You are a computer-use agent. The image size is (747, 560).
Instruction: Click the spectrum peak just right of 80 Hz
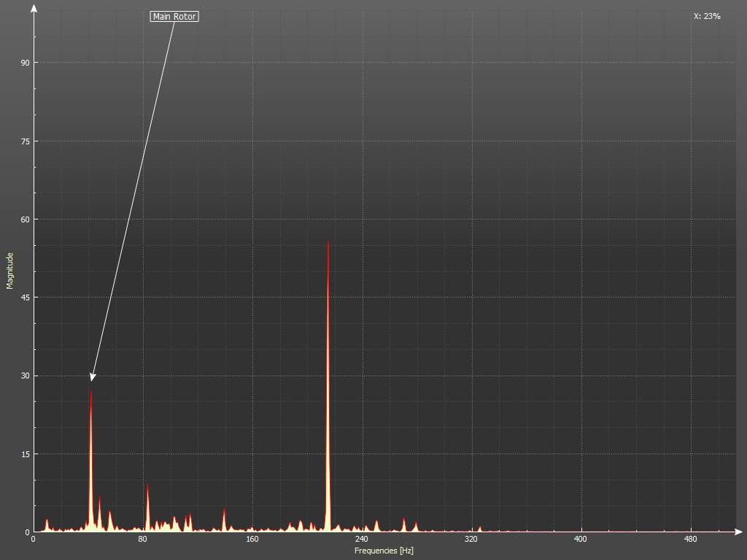[148, 487]
